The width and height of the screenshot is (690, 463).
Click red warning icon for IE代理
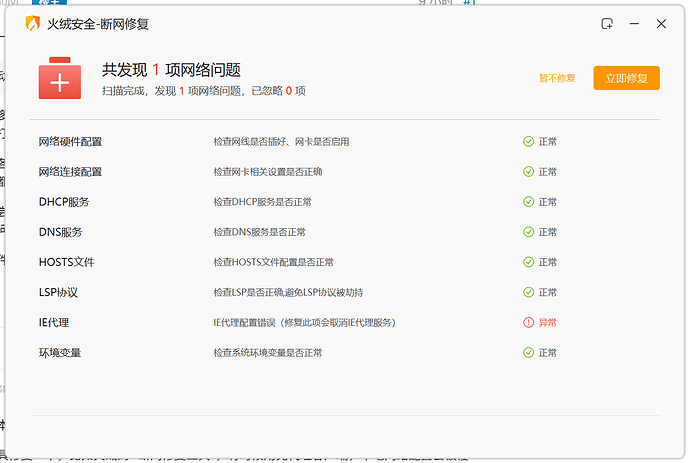coord(529,322)
